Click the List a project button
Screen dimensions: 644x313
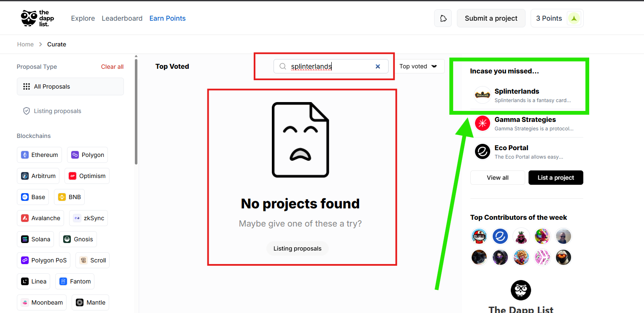coord(556,178)
